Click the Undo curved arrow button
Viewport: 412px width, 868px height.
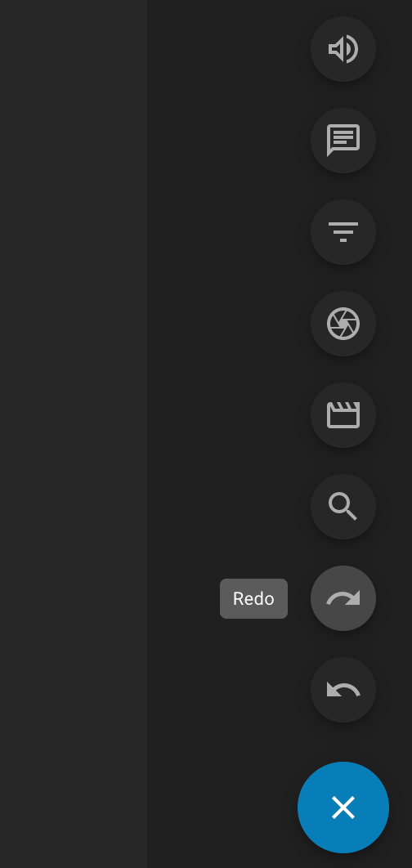pos(343,690)
